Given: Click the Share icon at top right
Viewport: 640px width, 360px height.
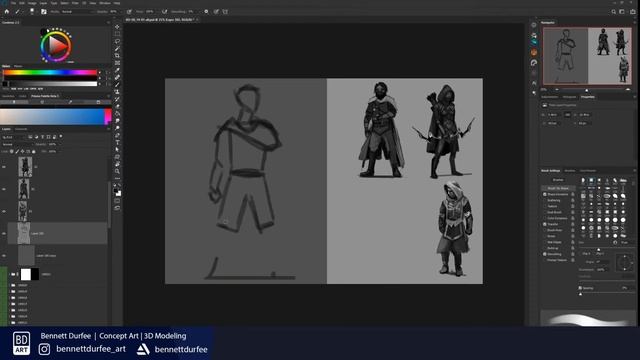Looking at the screenshot, I should pyautogui.click(x=633, y=12).
